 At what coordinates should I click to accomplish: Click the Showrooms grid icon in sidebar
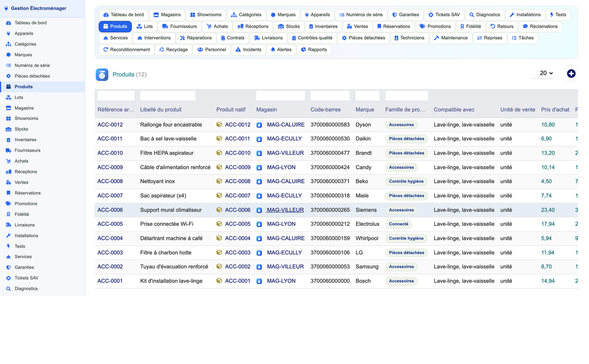point(8,118)
